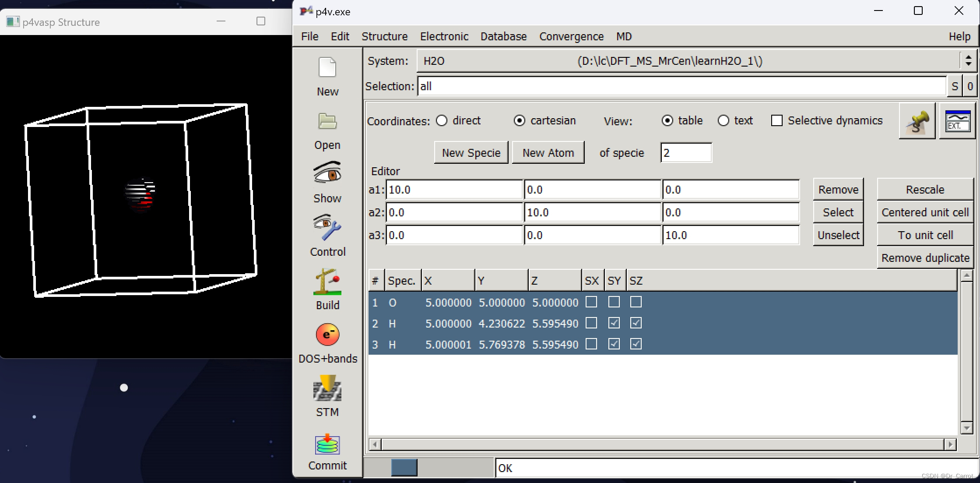
Task: Open the Convergence menu
Action: click(x=571, y=36)
